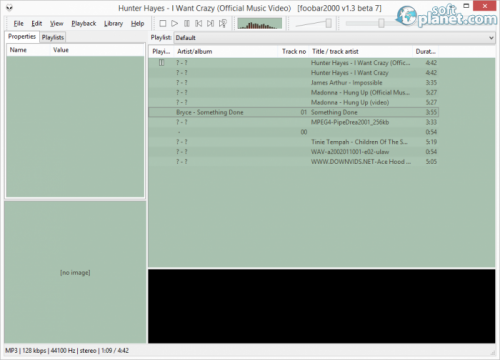500x360 pixels.
Task: Open the Edit menu
Action: click(37, 23)
